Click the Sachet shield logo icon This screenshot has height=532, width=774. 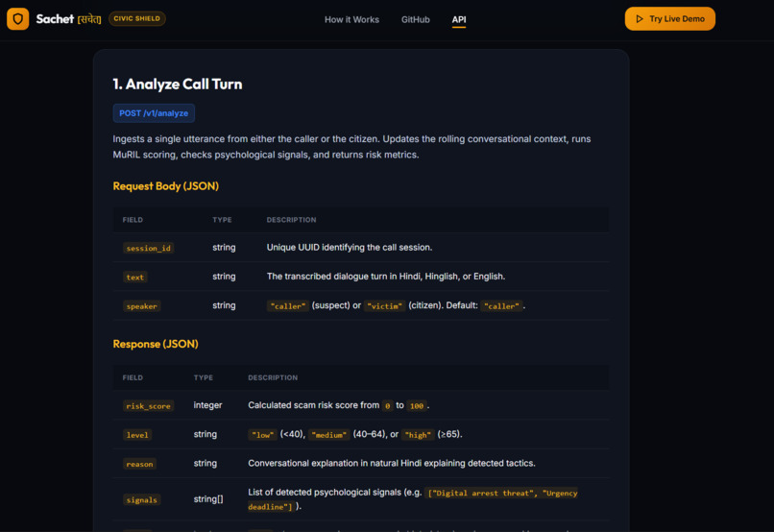coord(18,19)
